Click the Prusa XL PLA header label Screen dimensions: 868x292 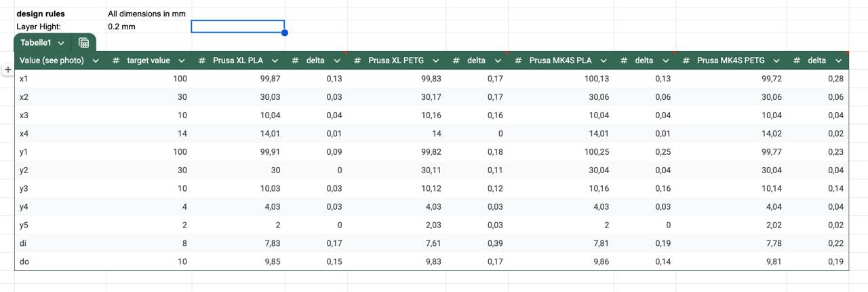click(238, 60)
